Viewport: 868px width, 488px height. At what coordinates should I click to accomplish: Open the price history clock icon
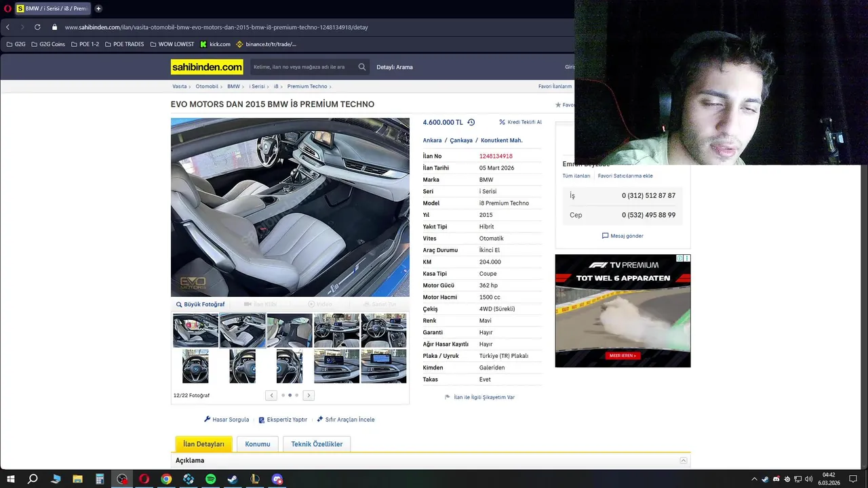pos(471,122)
